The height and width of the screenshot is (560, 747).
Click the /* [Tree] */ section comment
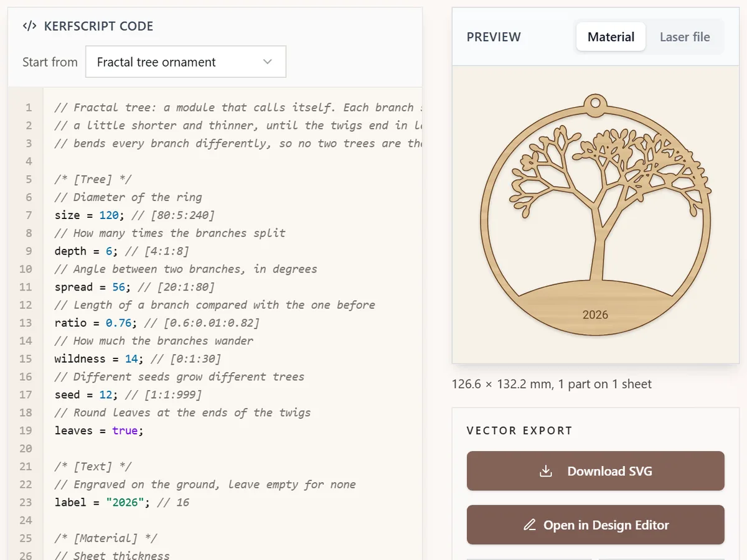(x=93, y=179)
